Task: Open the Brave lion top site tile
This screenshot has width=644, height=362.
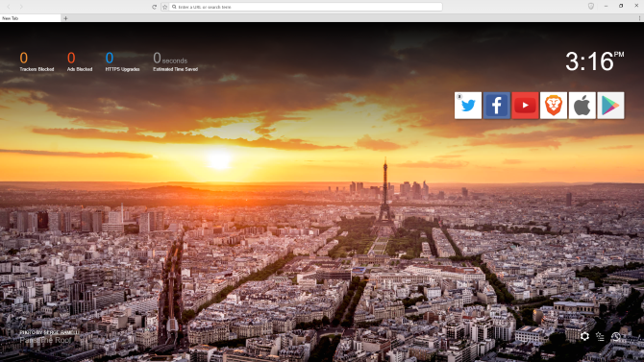Action: tap(554, 106)
